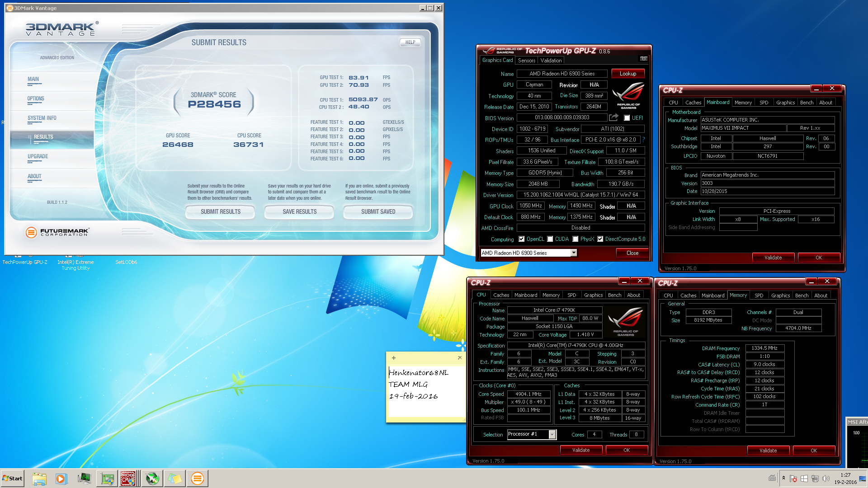Click Close in the GPU-Z window
The image size is (868, 488).
(x=632, y=253)
